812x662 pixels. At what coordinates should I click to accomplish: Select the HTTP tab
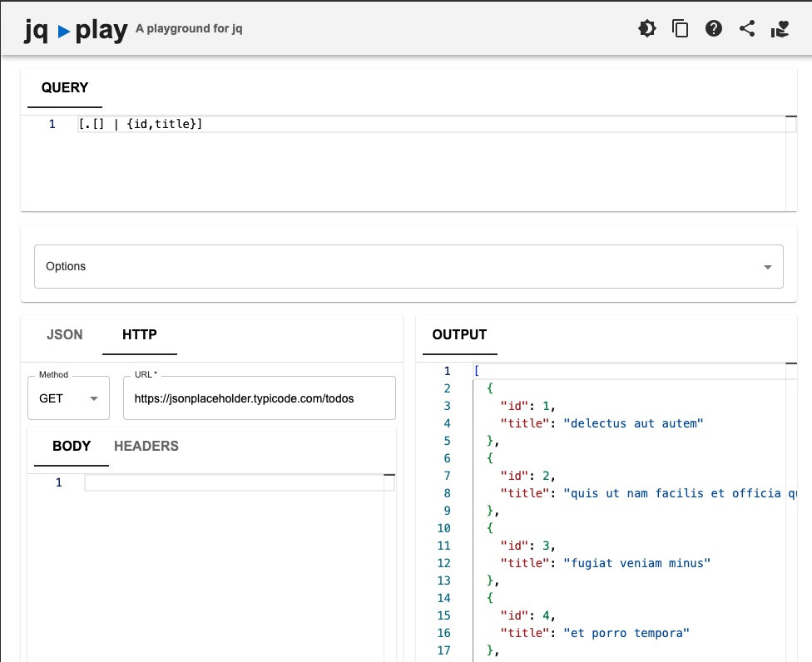(139, 334)
